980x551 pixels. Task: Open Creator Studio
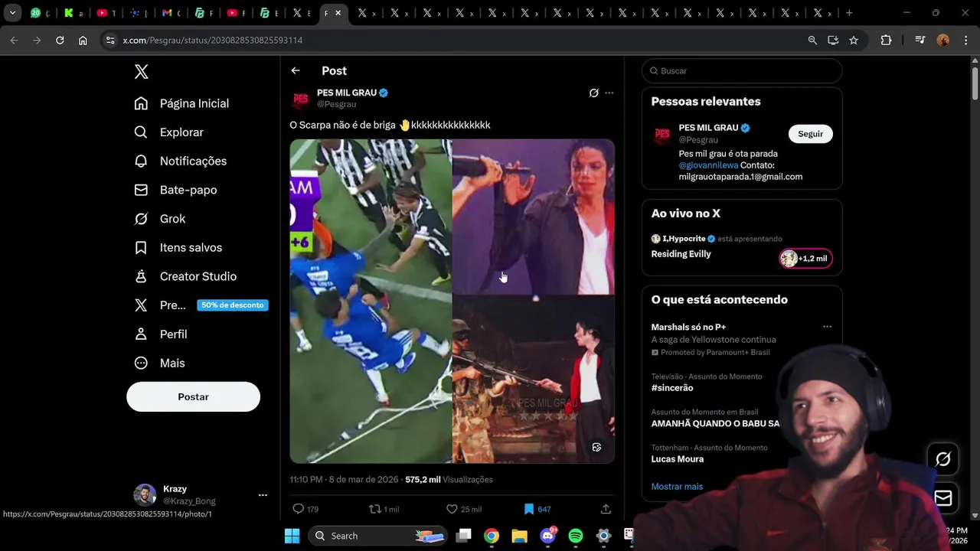point(185,276)
